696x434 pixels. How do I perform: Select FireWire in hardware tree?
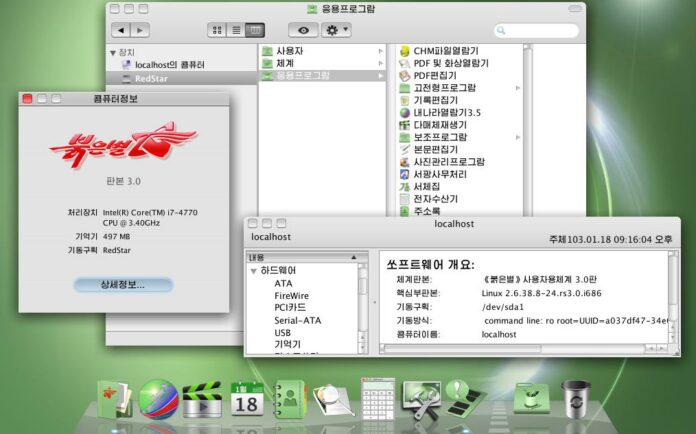click(x=291, y=296)
